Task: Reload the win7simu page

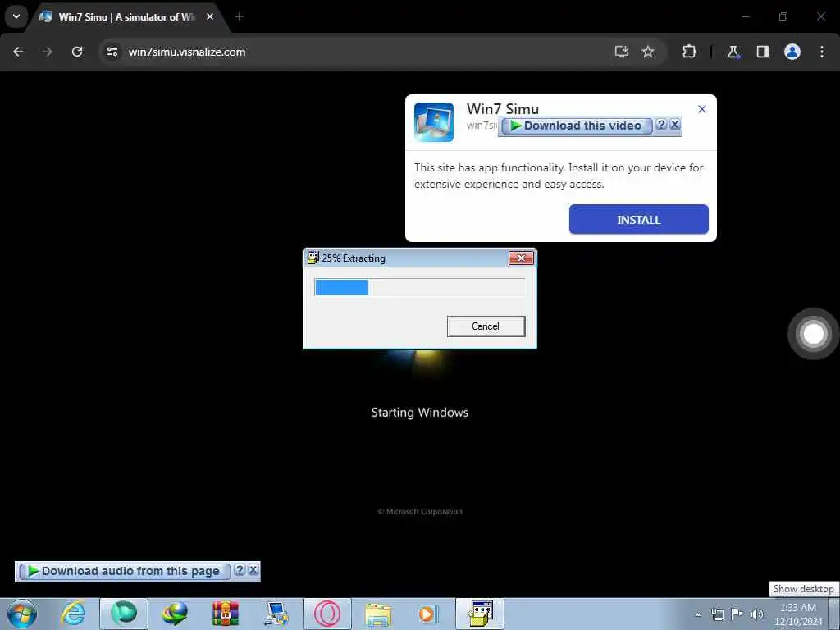Action: [77, 52]
